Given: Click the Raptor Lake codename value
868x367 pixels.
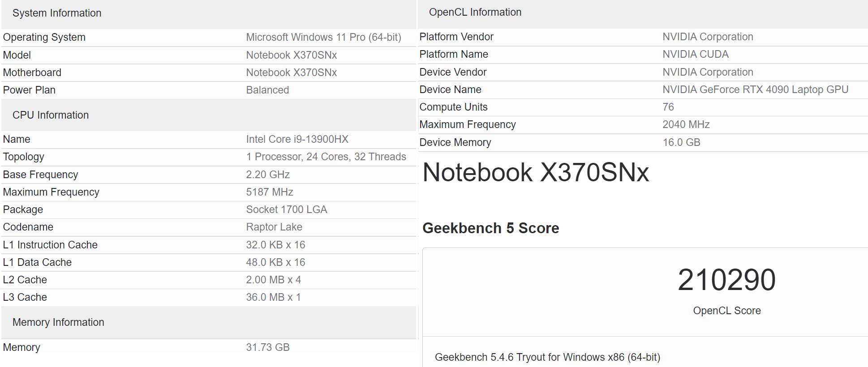Looking at the screenshot, I should [x=274, y=227].
